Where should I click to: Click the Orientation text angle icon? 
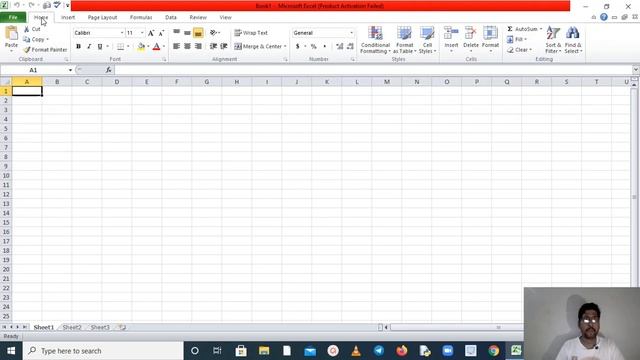point(213,33)
